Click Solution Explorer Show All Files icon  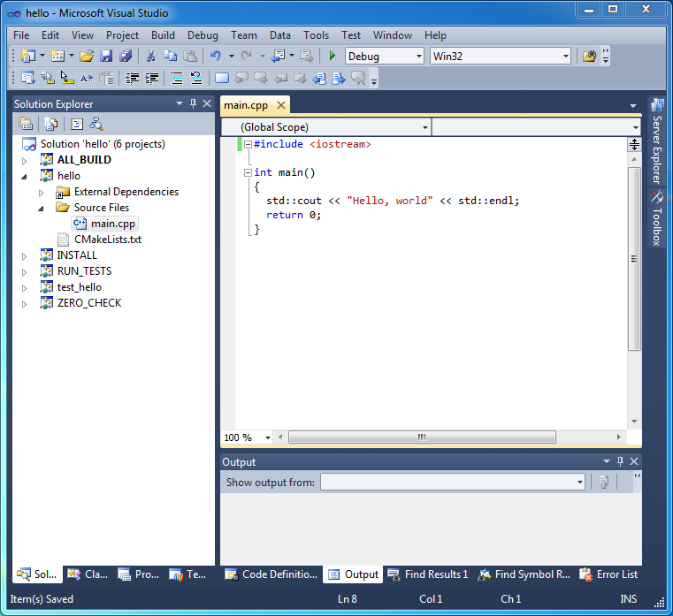tap(50, 124)
